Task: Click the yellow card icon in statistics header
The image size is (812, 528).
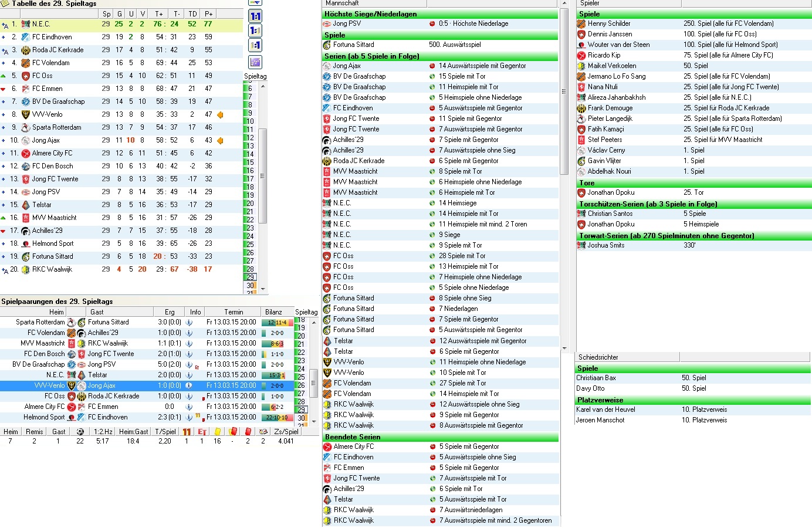Action: [x=218, y=432]
